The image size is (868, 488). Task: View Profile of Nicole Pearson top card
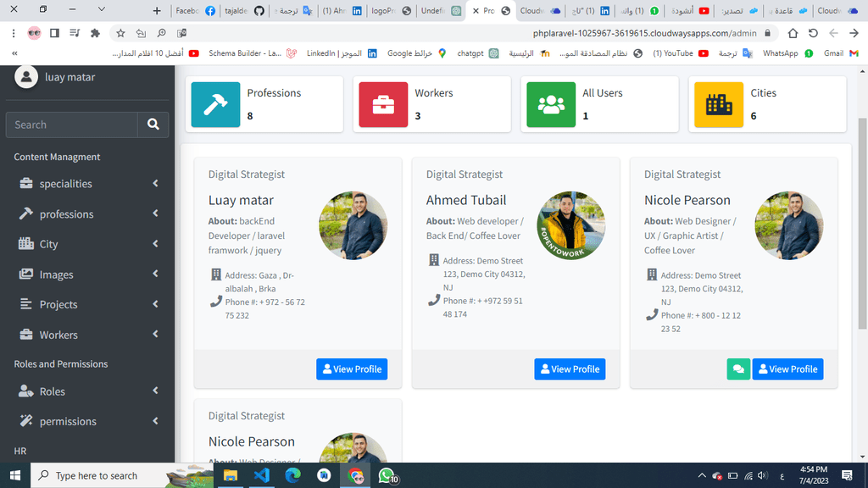(x=787, y=369)
